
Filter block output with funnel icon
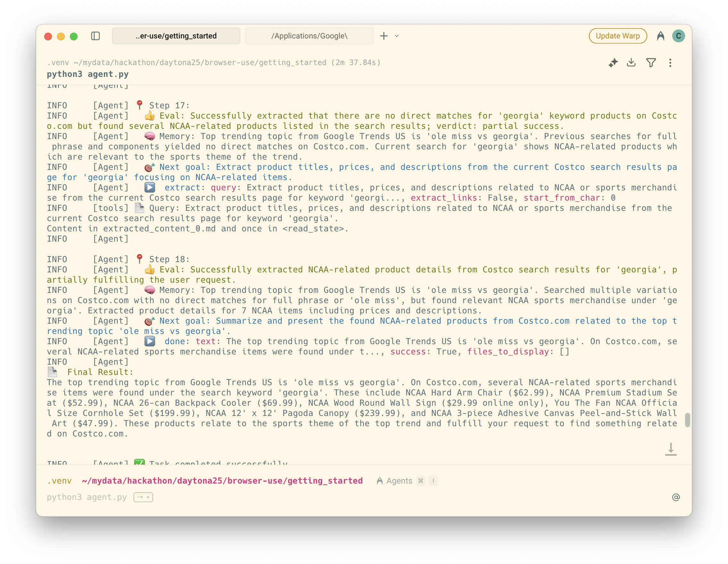click(x=651, y=63)
